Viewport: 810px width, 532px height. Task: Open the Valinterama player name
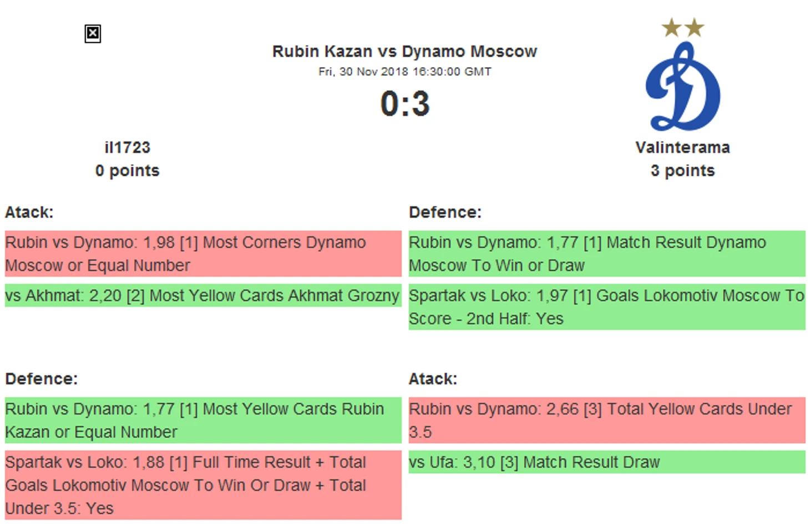[x=682, y=148]
